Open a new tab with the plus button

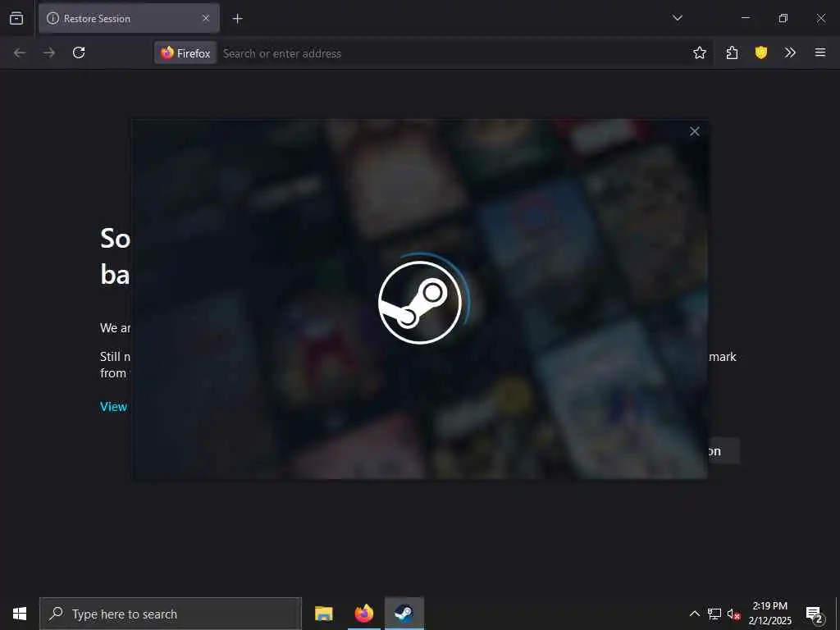click(x=237, y=19)
